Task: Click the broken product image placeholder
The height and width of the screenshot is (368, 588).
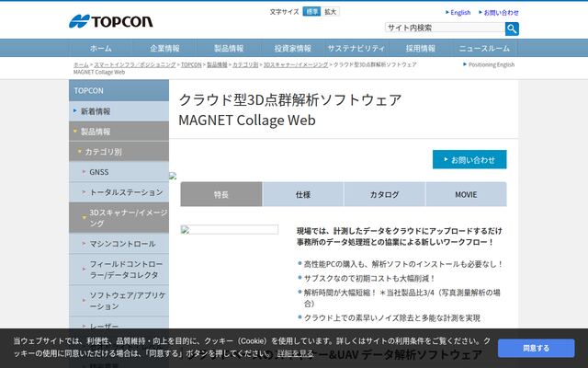Action: point(230,229)
